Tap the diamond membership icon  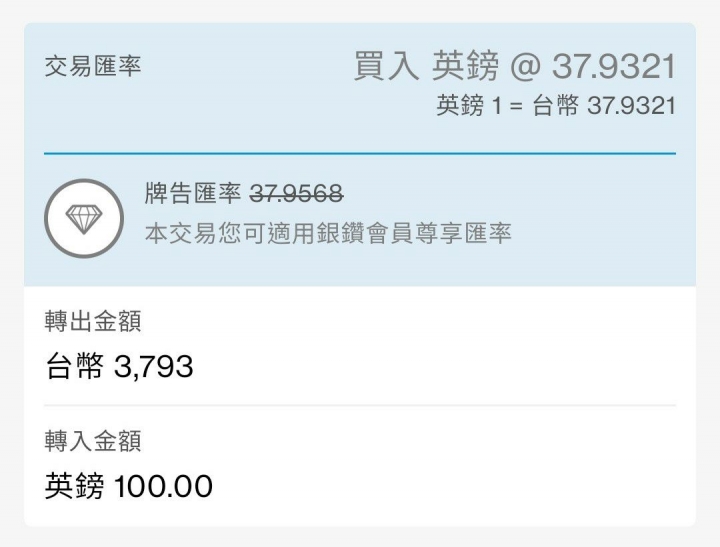[x=84, y=219]
